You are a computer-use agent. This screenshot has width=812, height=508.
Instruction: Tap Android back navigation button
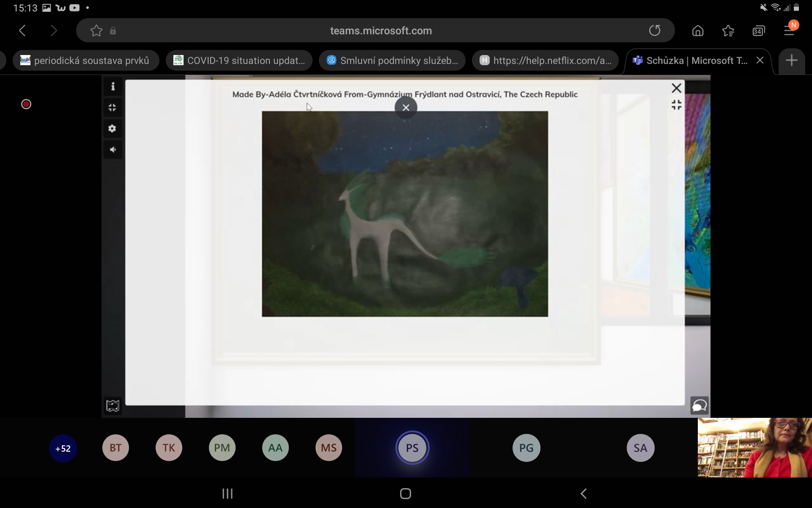[584, 494]
